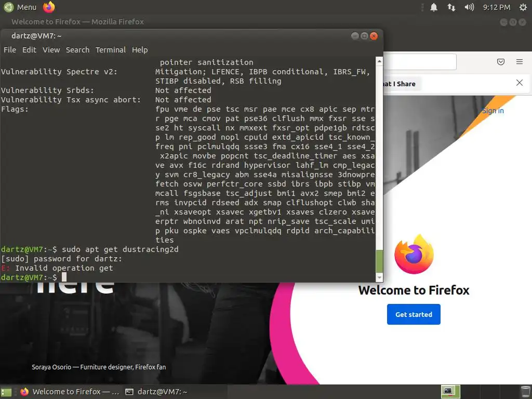The width and height of the screenshot is (532, 399).
Task: Click the 'Invalid operation get' error text
Action: [64, 268]
